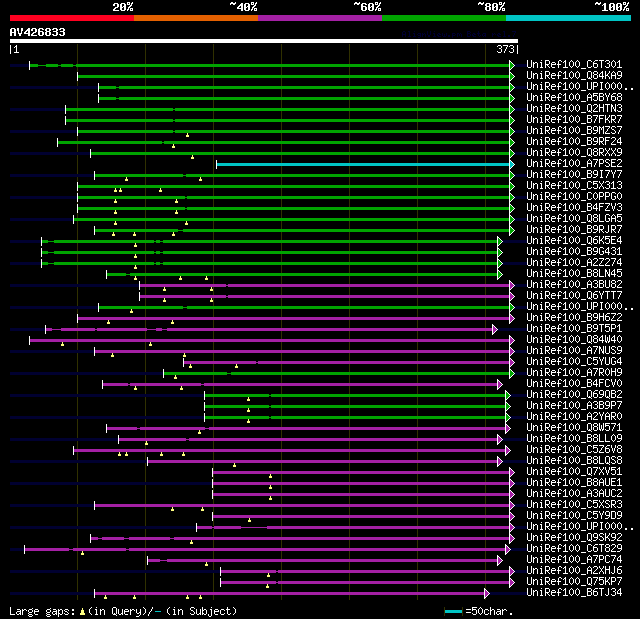640x619 pixels.
Task: Click the UniRef100_B9T5P1 hit name
Action: coord(574,328)
